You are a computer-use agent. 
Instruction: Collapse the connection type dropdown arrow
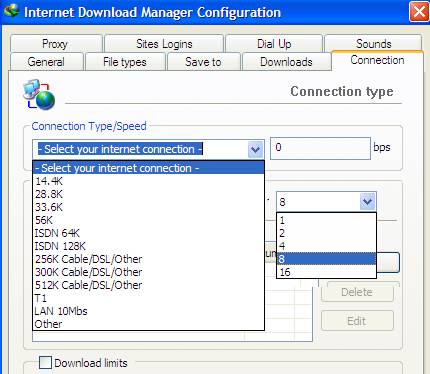255,149
